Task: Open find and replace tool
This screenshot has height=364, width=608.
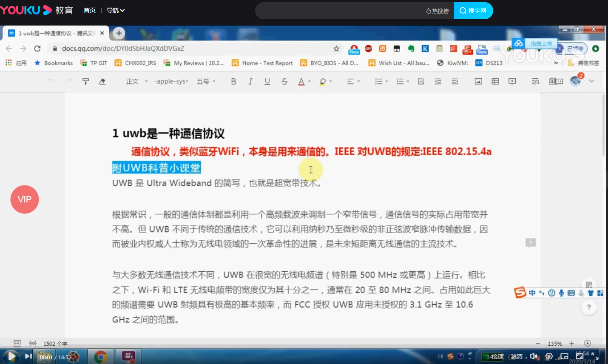Action: coord(535,81)
